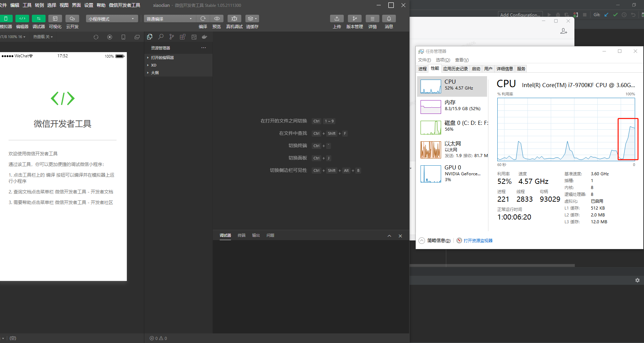Image resolution: width=644 pixels, height=343 pixels.
Task: Toggle the editor (编辑器) panel button
Action: pyautogui.click(x=22, y=19)
